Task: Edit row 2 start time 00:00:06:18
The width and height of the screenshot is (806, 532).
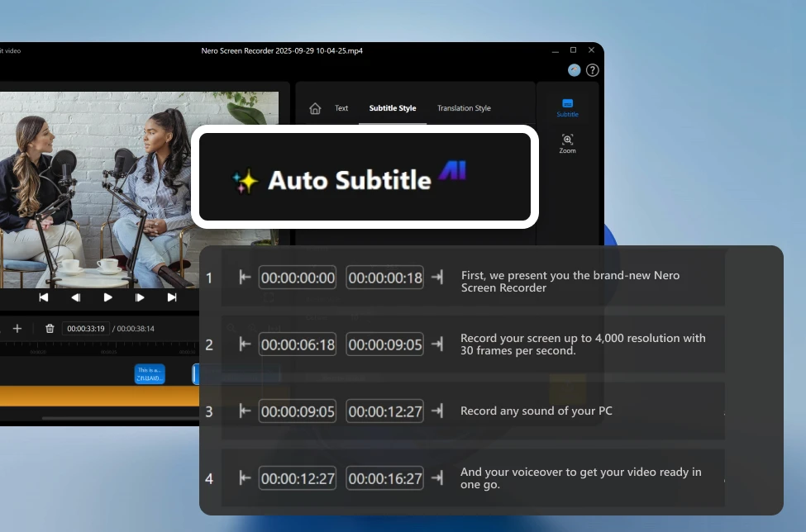Action: [x=298, y=344]
